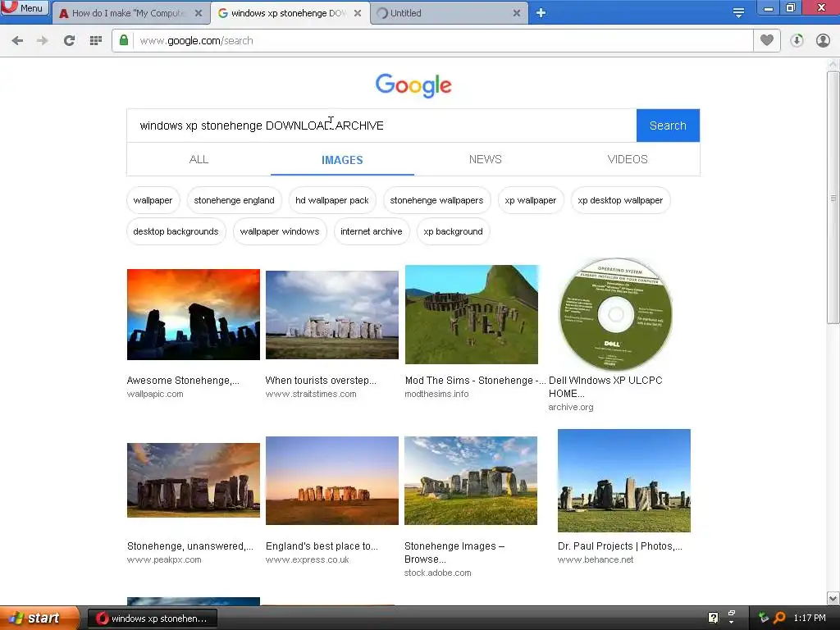This screenshot has height=630, width=840.
Task: Close the Untitled tab
Action: pyautogui.click(x=517, y=13)
